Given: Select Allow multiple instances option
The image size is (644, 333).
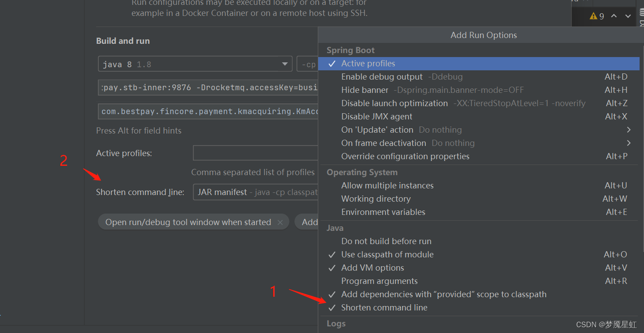Looking at the screenshot, I should coord(479,186).
